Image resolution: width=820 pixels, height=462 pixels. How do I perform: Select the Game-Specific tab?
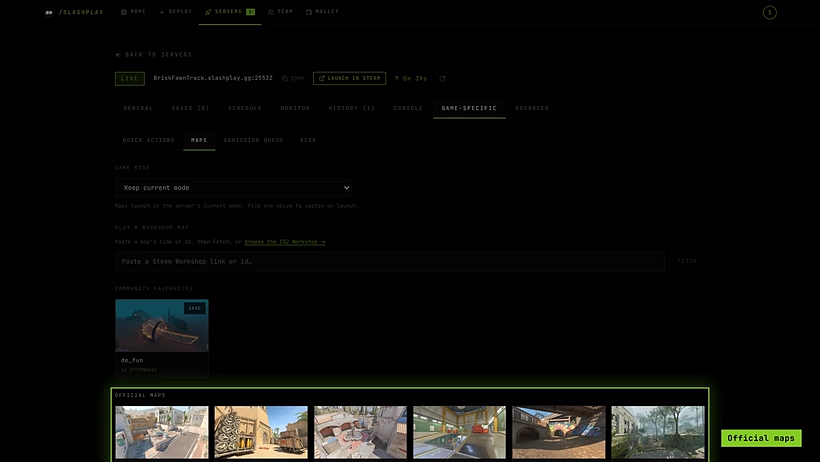coord(469,108)
